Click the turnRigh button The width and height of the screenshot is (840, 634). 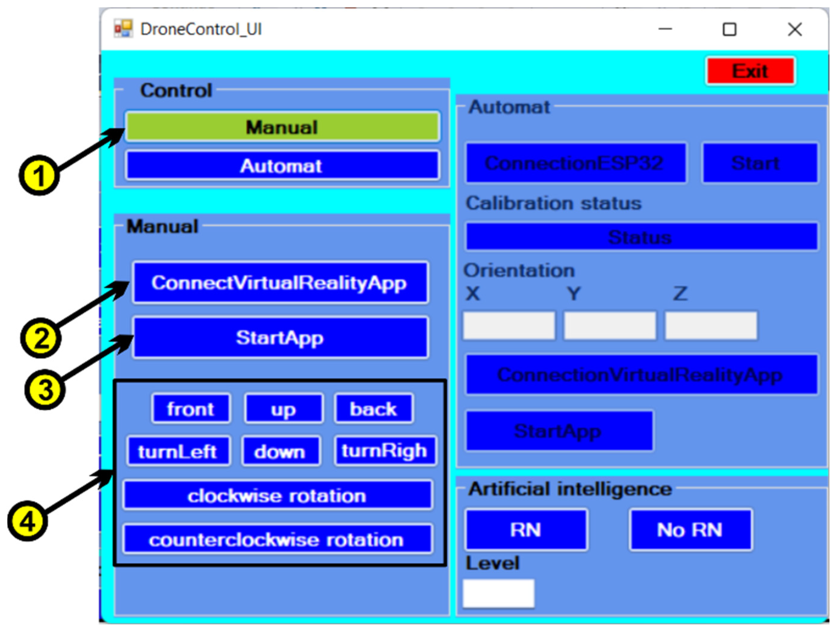tap(385, 451)
